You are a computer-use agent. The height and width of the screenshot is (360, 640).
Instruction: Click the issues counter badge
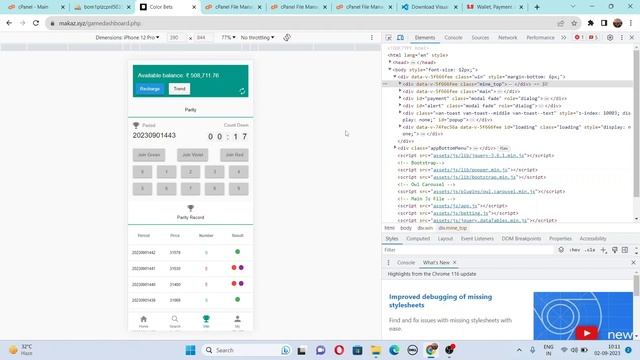593,38
